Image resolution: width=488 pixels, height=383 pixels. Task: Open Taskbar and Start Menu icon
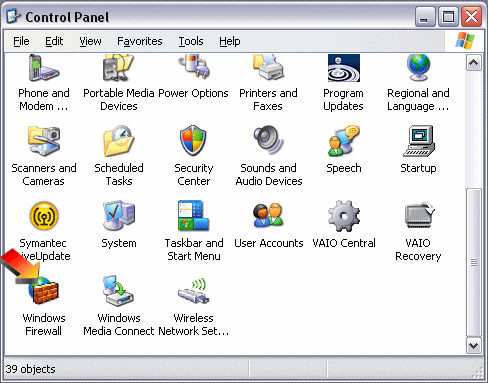[194, 216]
